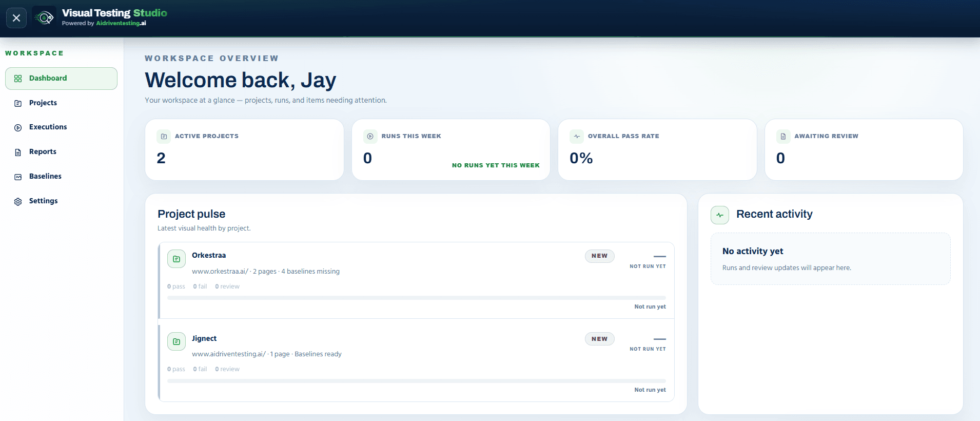Click the dash status icon on Orkestraa

point(660,256)
